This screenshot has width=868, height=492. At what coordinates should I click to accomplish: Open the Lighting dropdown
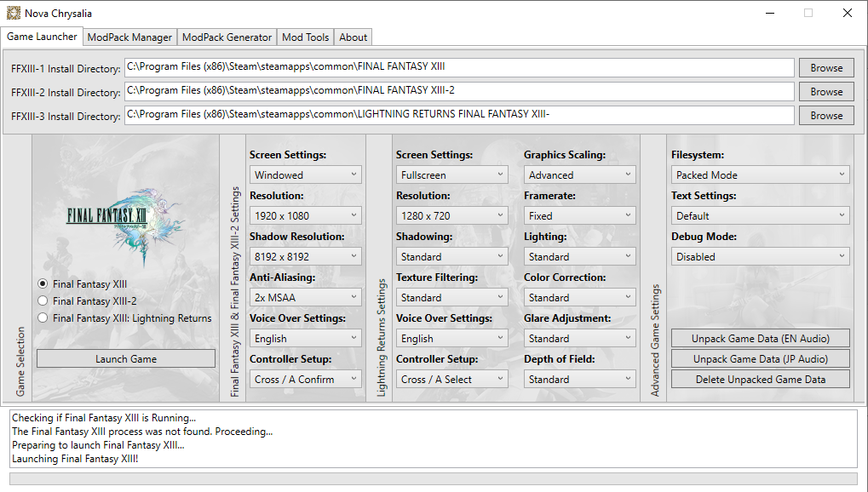(579, 257)
